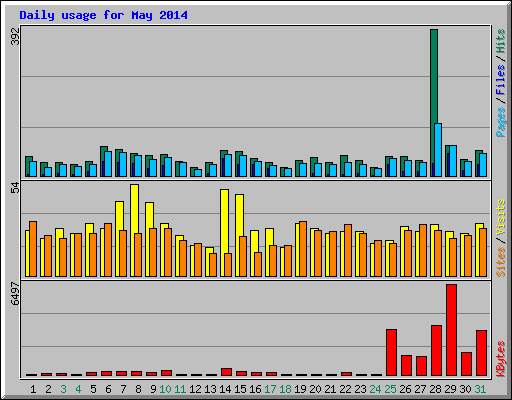The height and width of the screenshot is (400, 512).
Task: Click the 392 hits axis value
Action: point(15,36)
